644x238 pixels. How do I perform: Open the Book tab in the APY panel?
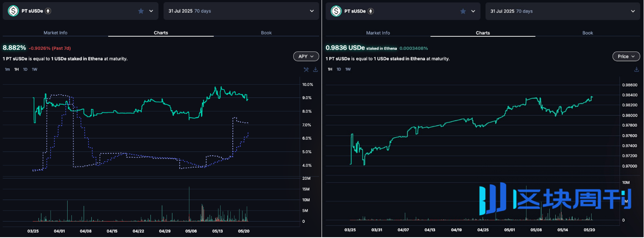[x=266, y=32]
